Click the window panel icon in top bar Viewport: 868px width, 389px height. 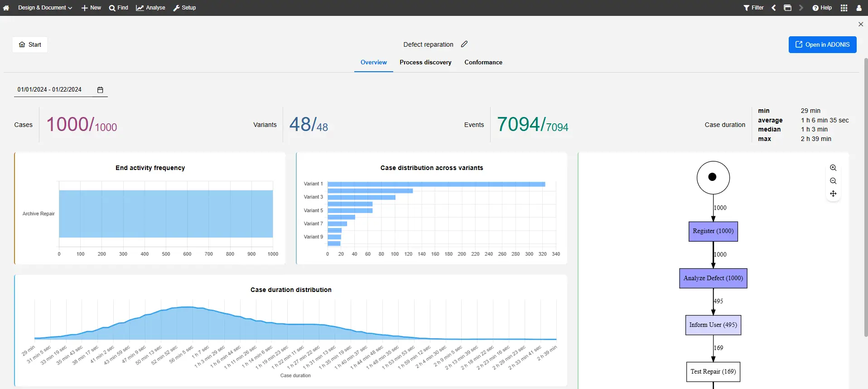tap(787, 8)
